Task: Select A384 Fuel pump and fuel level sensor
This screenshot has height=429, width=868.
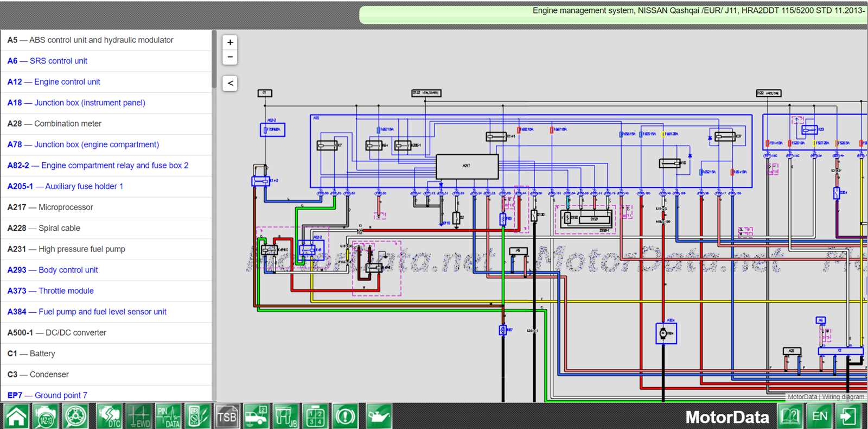Action: 106,312
